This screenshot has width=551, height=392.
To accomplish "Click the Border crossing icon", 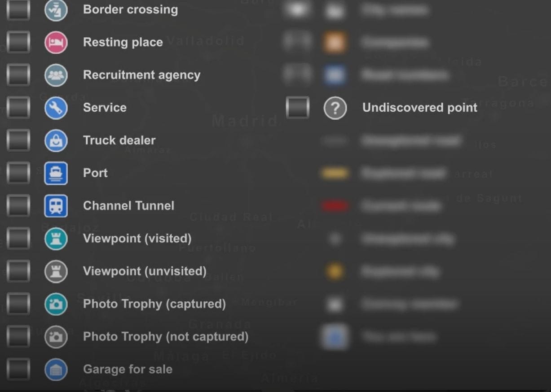I will pos(56,10).
